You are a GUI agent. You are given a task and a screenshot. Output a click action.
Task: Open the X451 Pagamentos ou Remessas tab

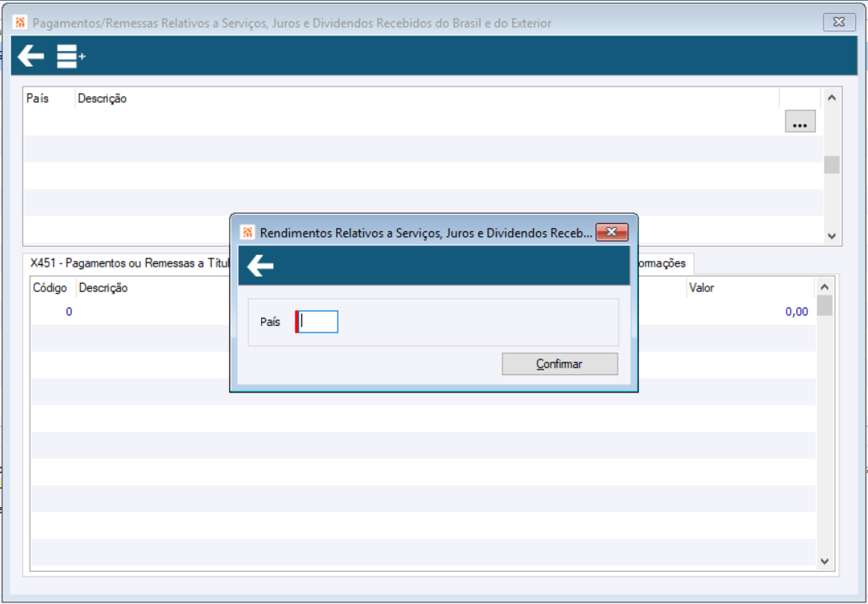click(x=130, y=263)
